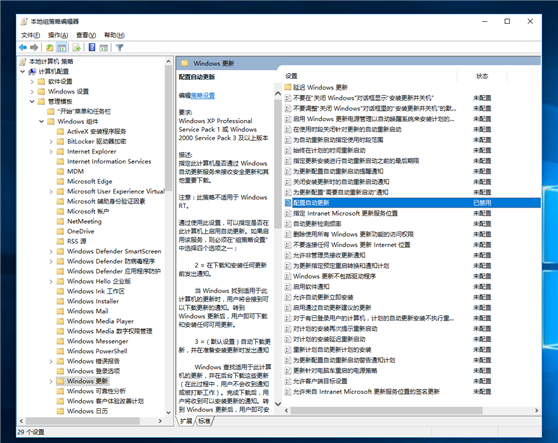Screen dimensions: 558x443
Task: Select the Windows Media Player tree folder
Action: pyautogui.click(x=100, y=321)
